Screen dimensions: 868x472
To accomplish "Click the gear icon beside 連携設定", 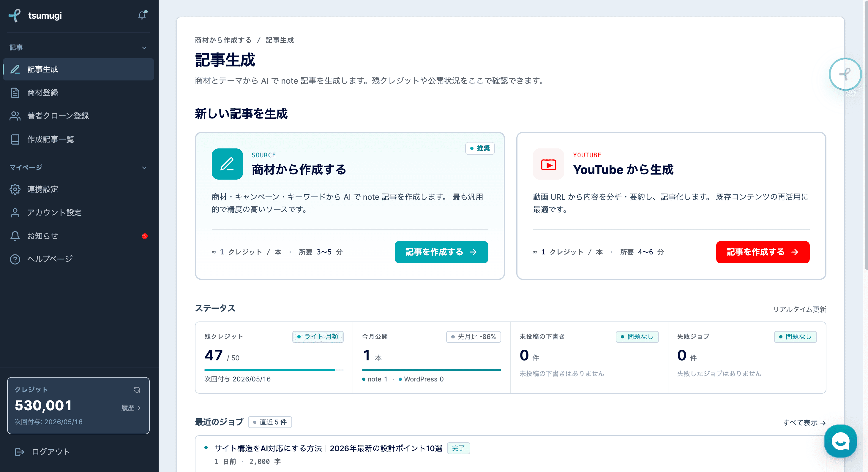I will [x=15, y=189].
